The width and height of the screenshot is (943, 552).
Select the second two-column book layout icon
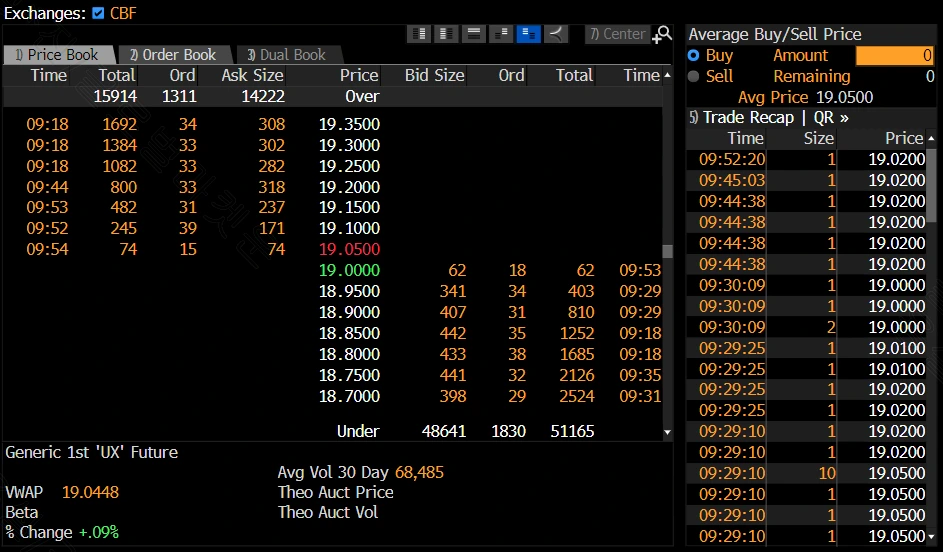pos(446,34)
